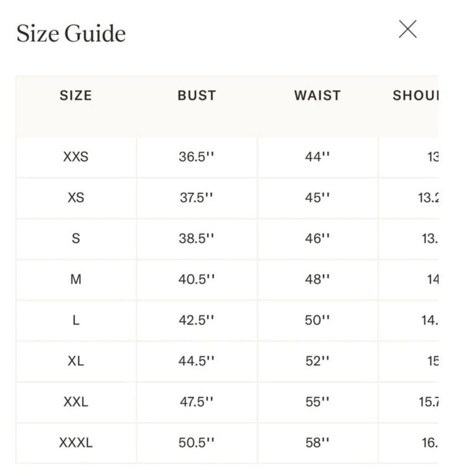476x476 pixels.
Task: Click the 58'' waist value for XXXL
Action: (317, 443)
